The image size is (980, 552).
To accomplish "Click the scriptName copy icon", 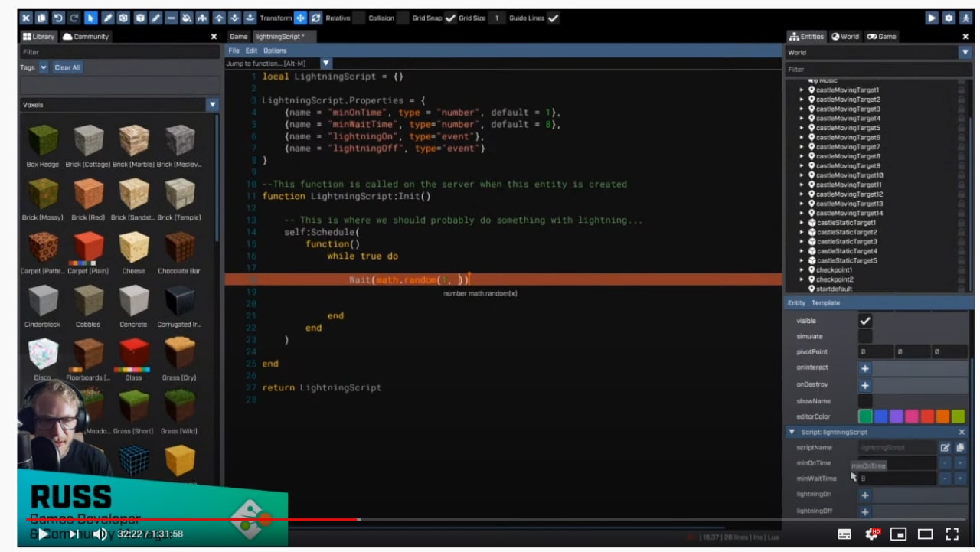I will point(960,447).
